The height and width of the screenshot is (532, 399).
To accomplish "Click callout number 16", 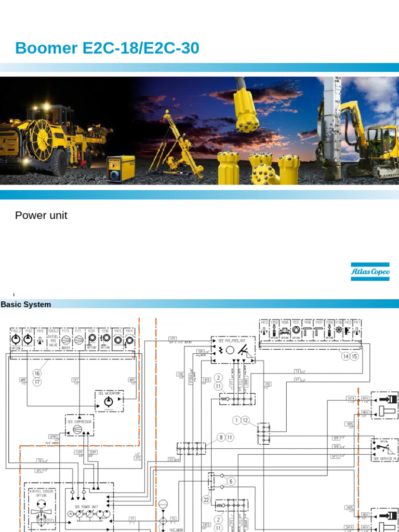I will pos(37,373).
